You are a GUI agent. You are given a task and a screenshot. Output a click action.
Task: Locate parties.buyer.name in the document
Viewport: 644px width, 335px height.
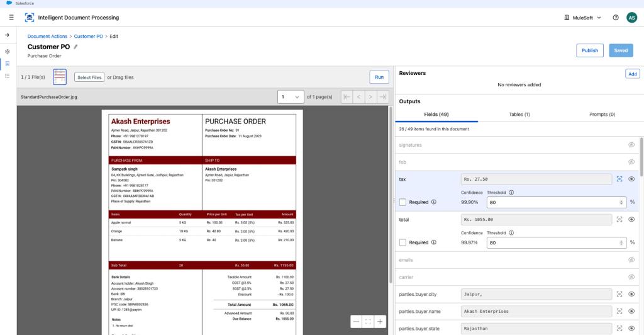619,311
